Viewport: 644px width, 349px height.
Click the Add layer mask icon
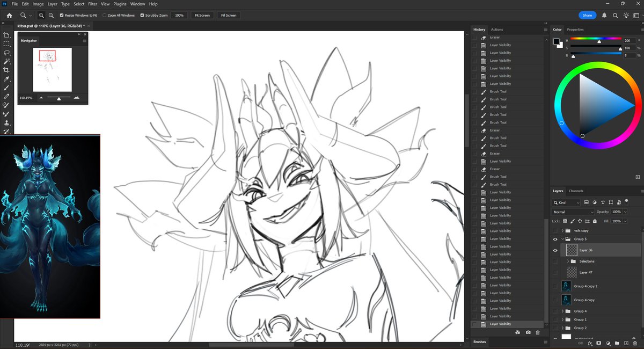coord(599,343)
